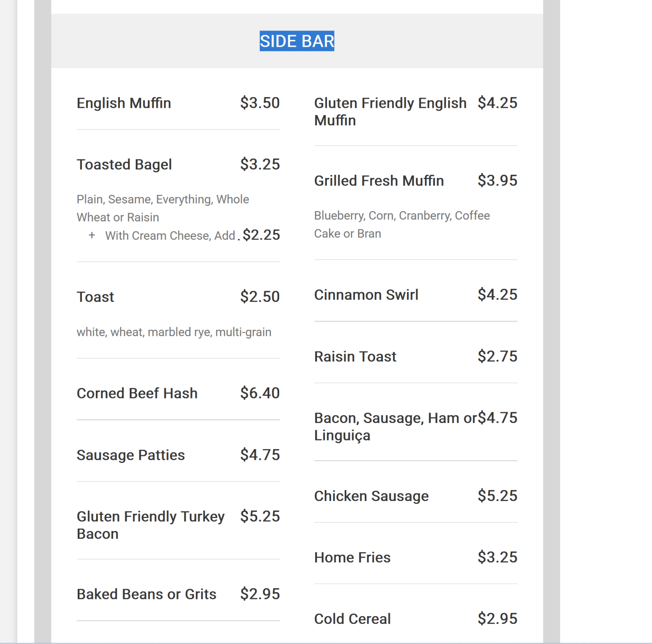
Task: Click the $3.50 English Muffin price
Action: point(260,103)
